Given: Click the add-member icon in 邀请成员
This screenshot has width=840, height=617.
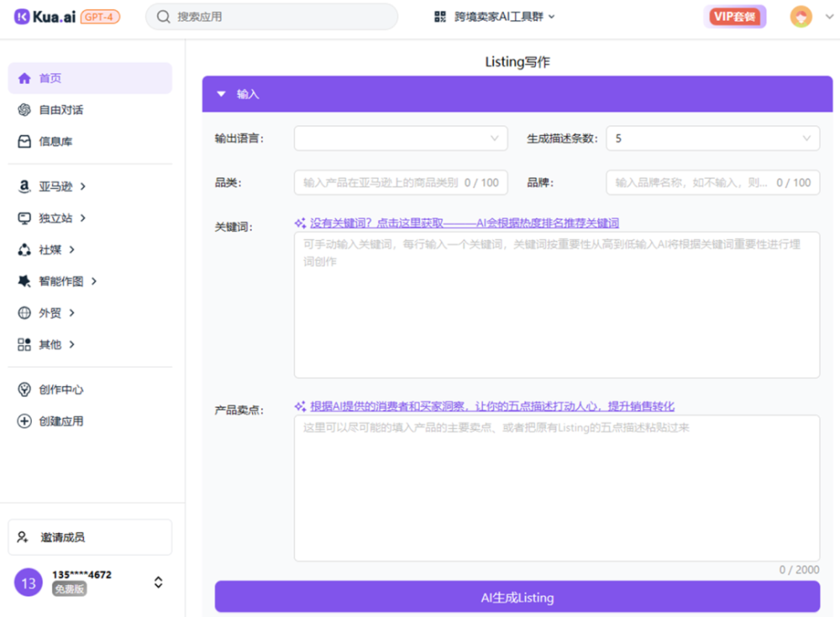Looking at the screenshot, I should pos(23,536).
